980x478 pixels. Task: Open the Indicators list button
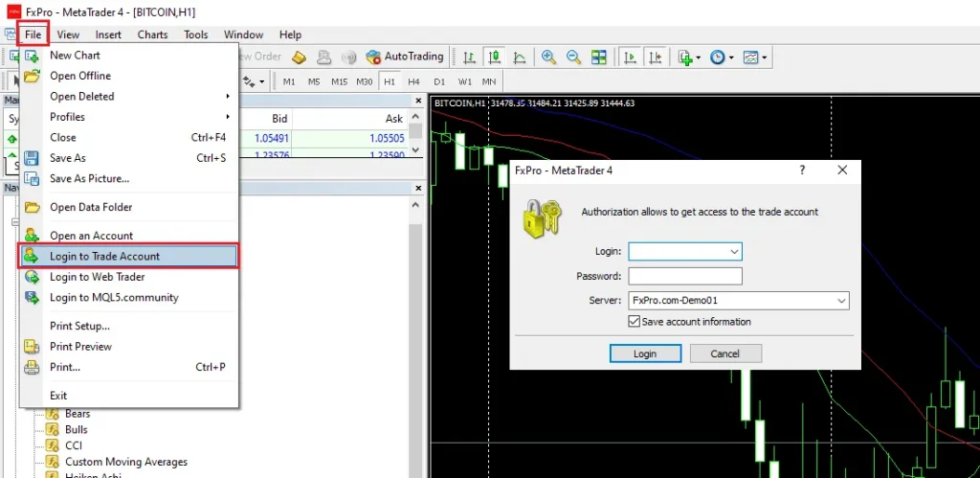pos(685,57)
